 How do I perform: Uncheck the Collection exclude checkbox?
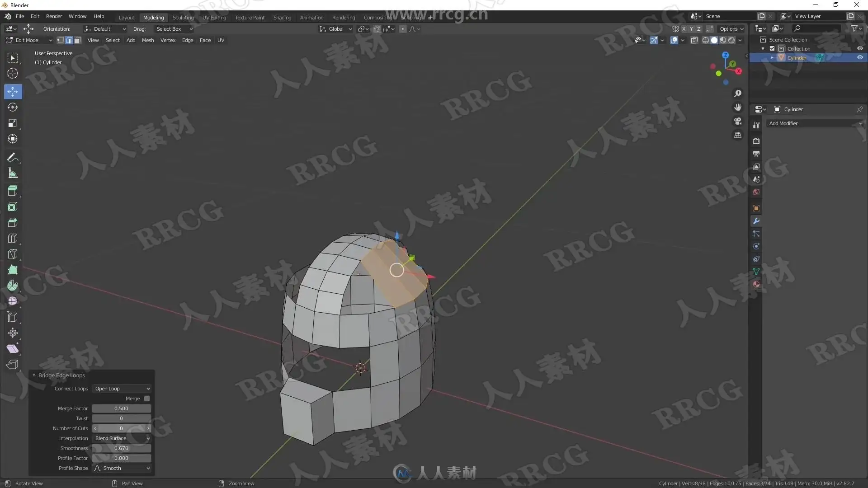pos(772,49)
